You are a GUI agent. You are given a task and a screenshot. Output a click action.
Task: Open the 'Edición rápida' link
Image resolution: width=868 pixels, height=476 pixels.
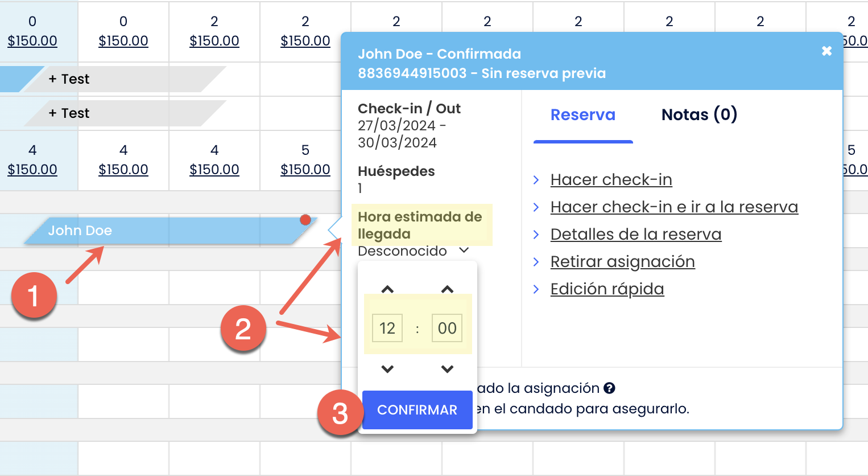click(x=607, y=289)
